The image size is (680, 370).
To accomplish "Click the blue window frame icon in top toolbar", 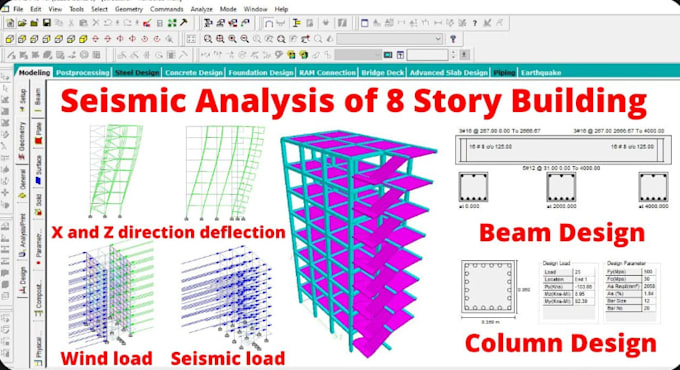I will 364,23.
